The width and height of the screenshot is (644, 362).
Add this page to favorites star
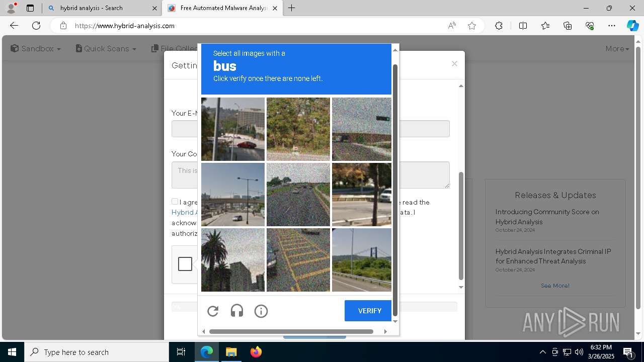pos(472,26)
